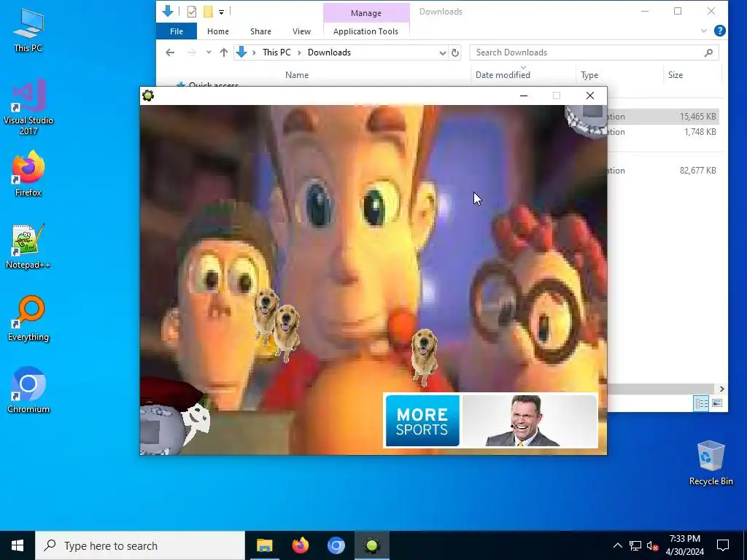747x560 pixels.
Task: Select the file row sized 15,465 KB
Action: (662, 117)
